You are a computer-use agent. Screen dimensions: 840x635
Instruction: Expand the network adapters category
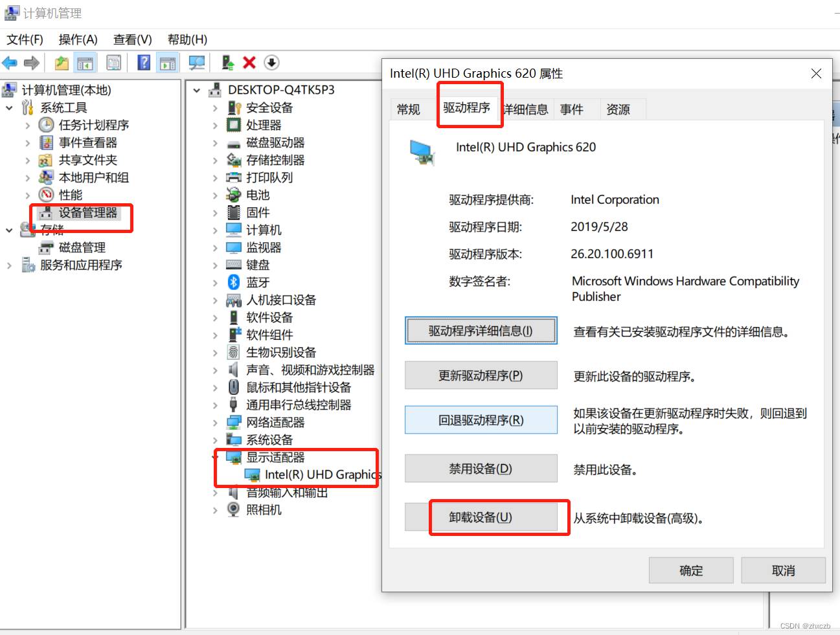(x=215, y=423)
